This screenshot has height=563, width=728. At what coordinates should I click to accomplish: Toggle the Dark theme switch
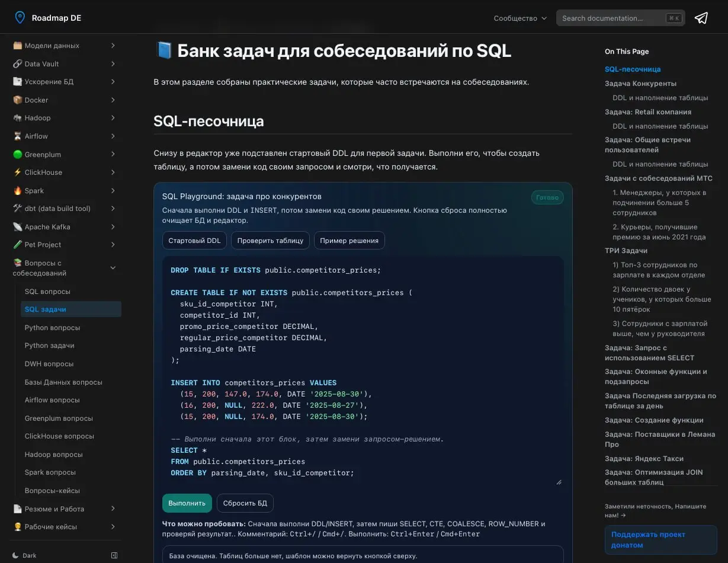tap(25, 555)
